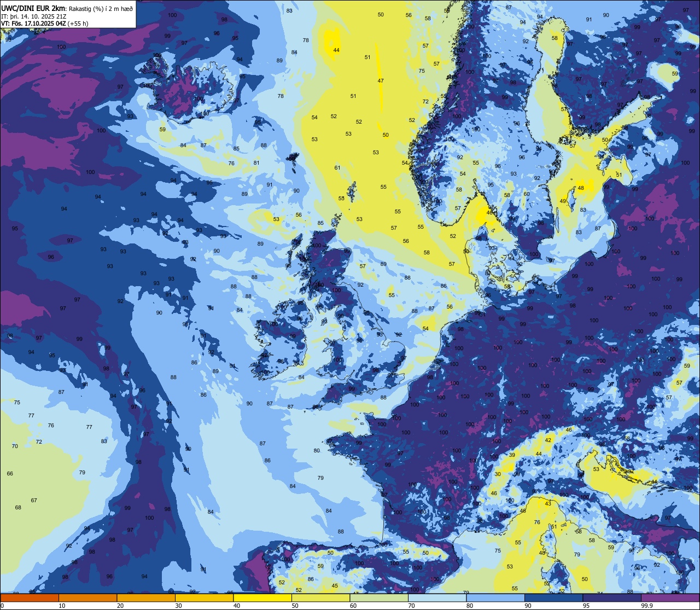Click the '68' humidity value on the map

tap(18, 507)
